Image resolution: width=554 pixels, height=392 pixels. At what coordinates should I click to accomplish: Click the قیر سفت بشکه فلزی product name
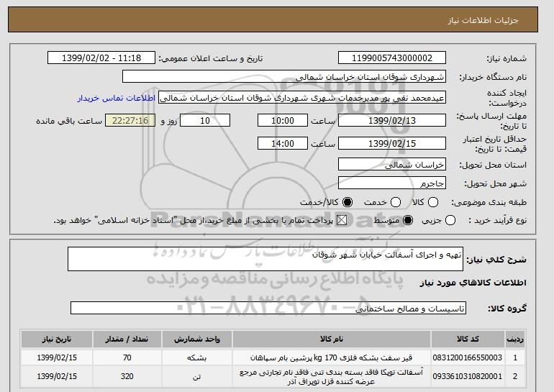coord(332,357)
